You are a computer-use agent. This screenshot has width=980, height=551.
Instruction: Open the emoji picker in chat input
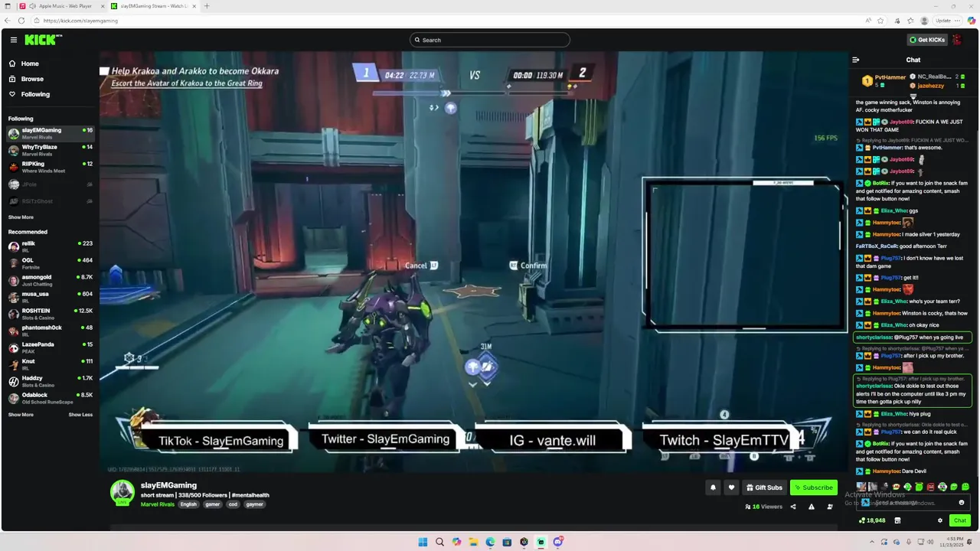pos(962,503)
